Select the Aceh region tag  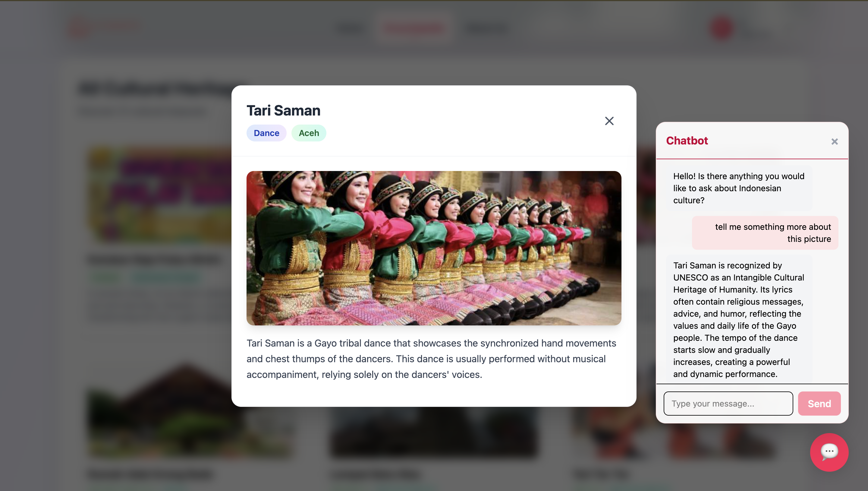tap(309, 133)
